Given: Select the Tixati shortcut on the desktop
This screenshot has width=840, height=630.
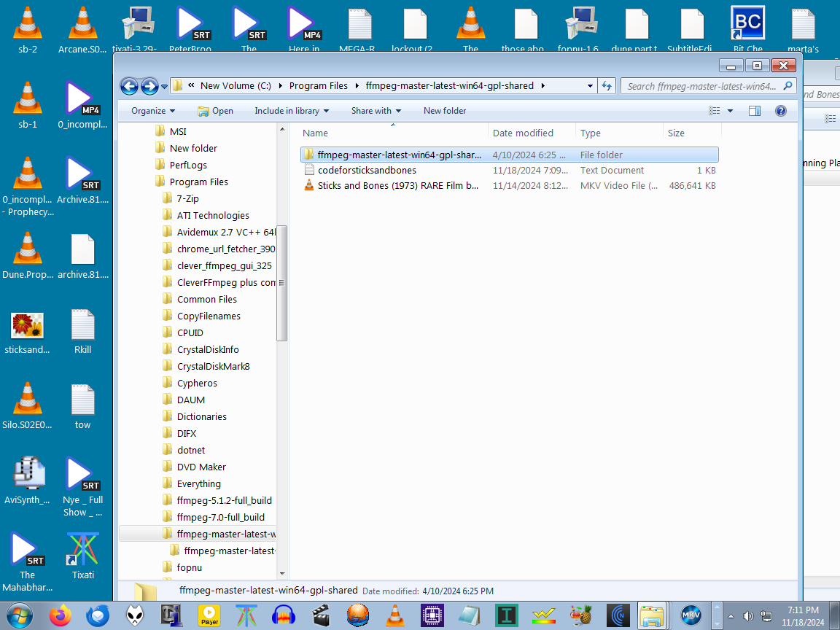Looking at the screenshot, I should (x=83, y=556).
